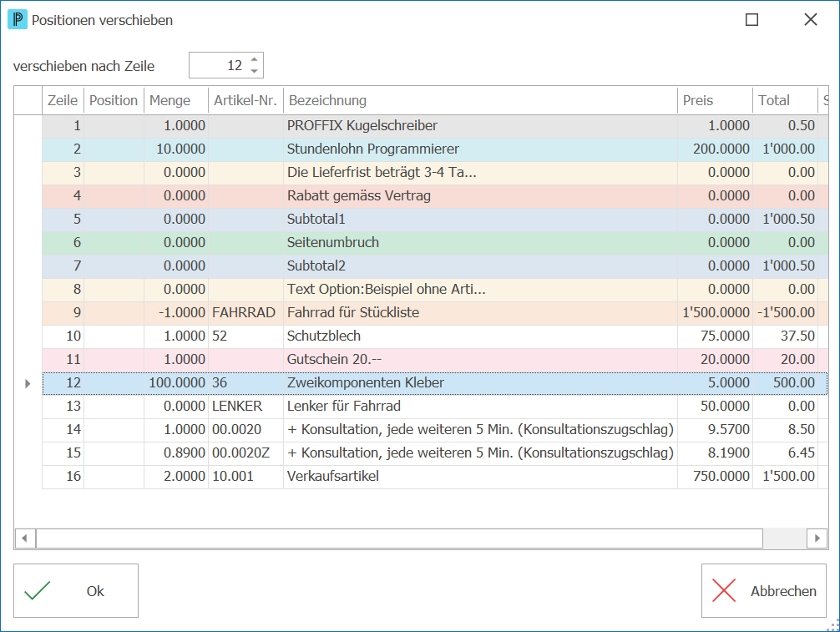Sort by the Bezeichnung column header
Viewport: 840px width, 632px height.
point(480,100)
